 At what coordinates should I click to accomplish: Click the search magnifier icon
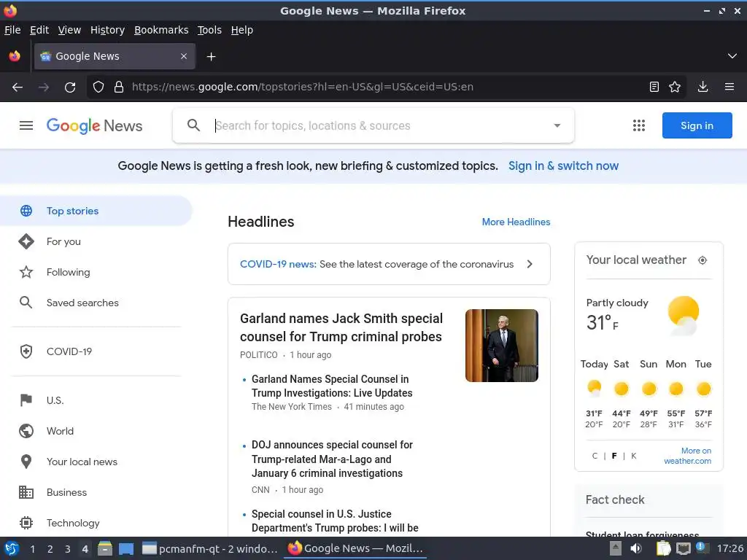click(x=193, y=125)
